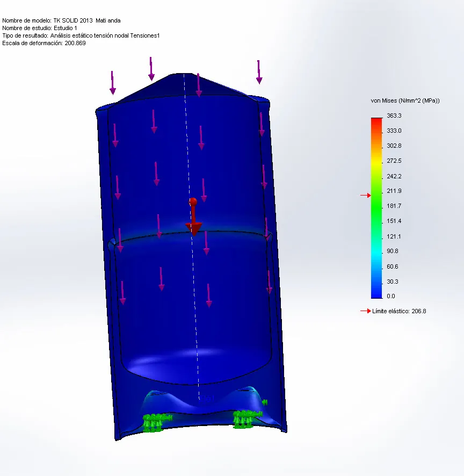Click the legend value 121.1
Image resolution: width=464 pixels, height=476 pixels.
[x=394, y=236]
